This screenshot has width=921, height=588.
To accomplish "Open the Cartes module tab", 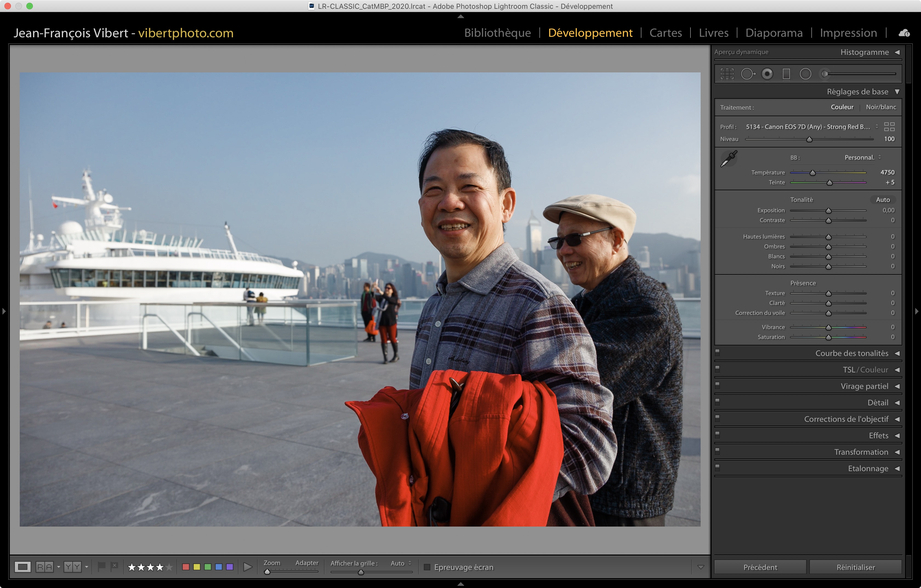I will [x=666, y=33].
